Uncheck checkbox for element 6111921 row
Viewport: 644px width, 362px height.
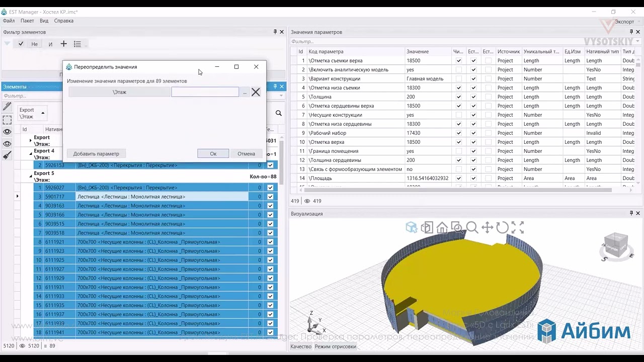(x=270, y=242)
